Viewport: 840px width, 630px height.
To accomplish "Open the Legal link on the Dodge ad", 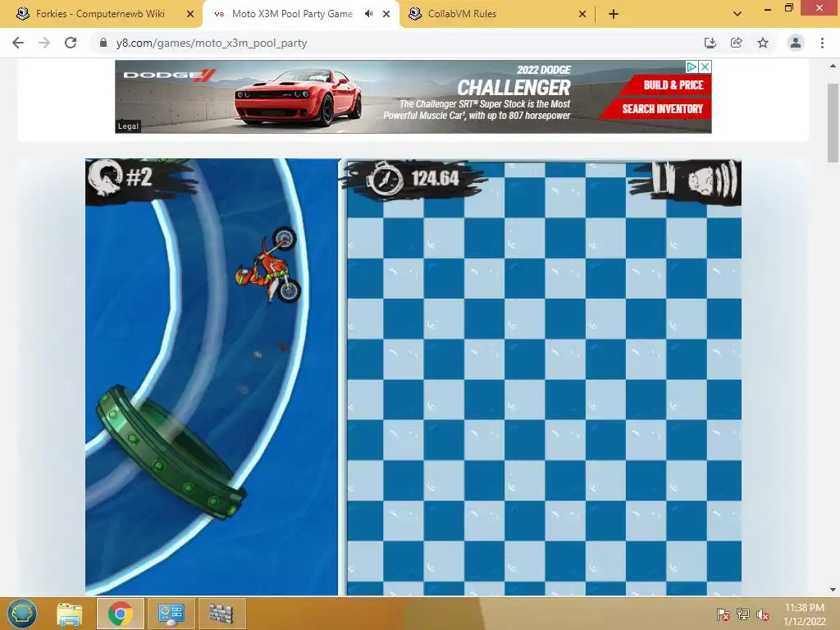I will [x=128, y=126].
